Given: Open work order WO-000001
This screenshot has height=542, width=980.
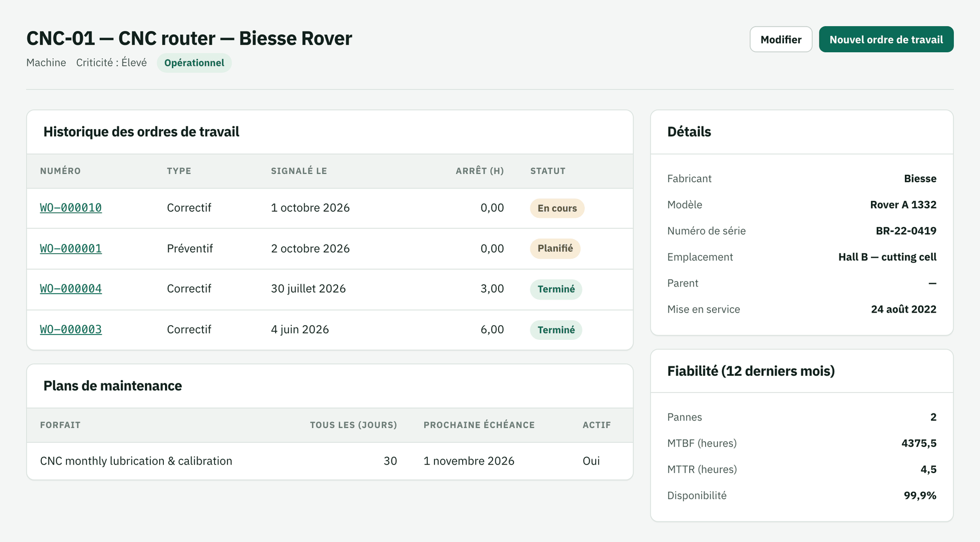Looking at the screenshot, I should tap(71, 248).
